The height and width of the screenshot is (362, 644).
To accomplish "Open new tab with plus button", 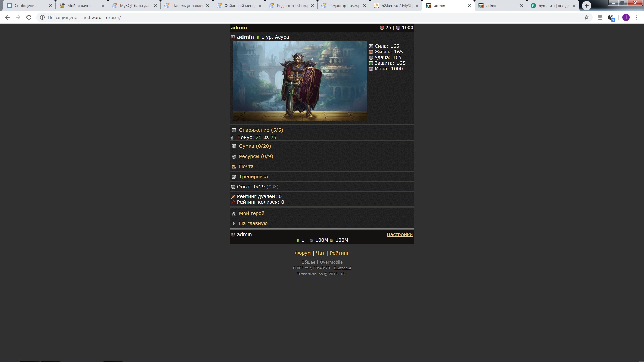I will [x=586, y=6].
